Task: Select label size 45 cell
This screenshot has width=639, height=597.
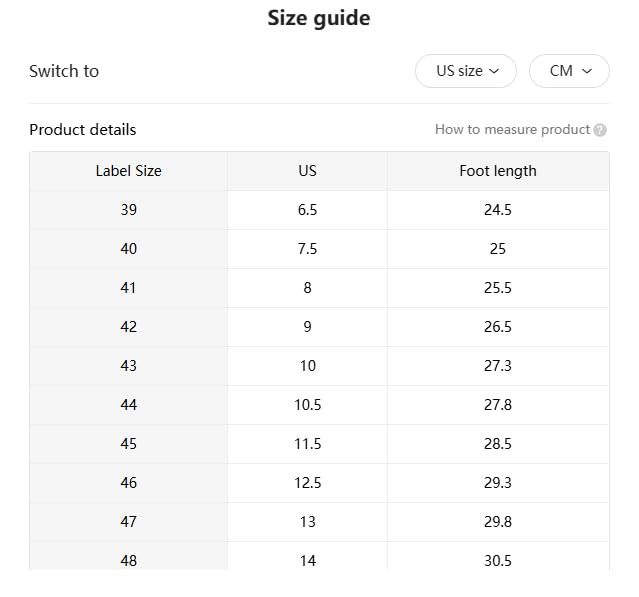Action: 128,444
